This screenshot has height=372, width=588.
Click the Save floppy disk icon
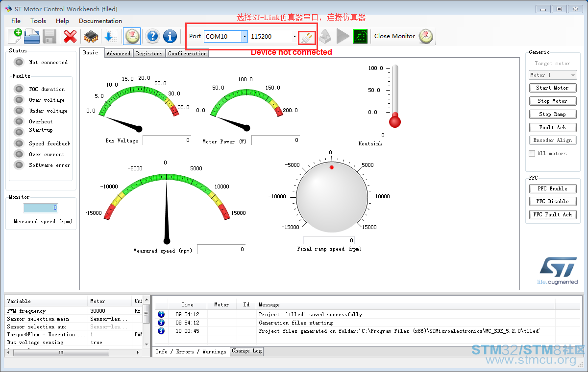(49, 36)
